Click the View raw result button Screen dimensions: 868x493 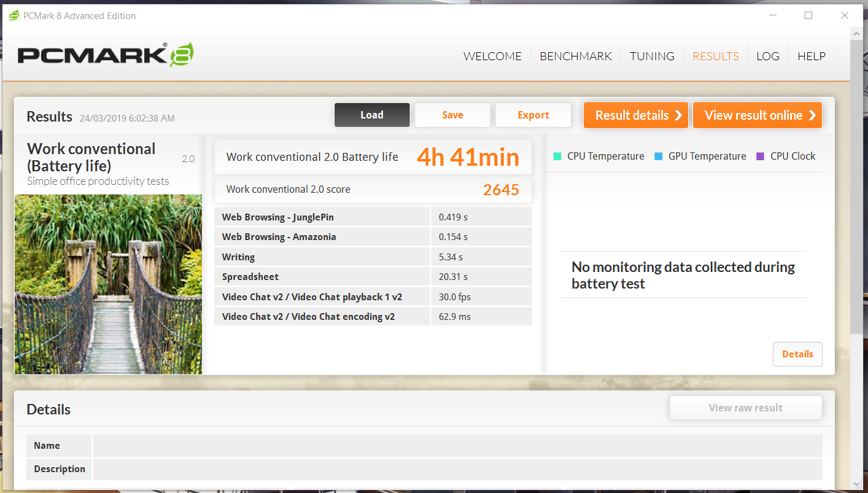[745, 408]
